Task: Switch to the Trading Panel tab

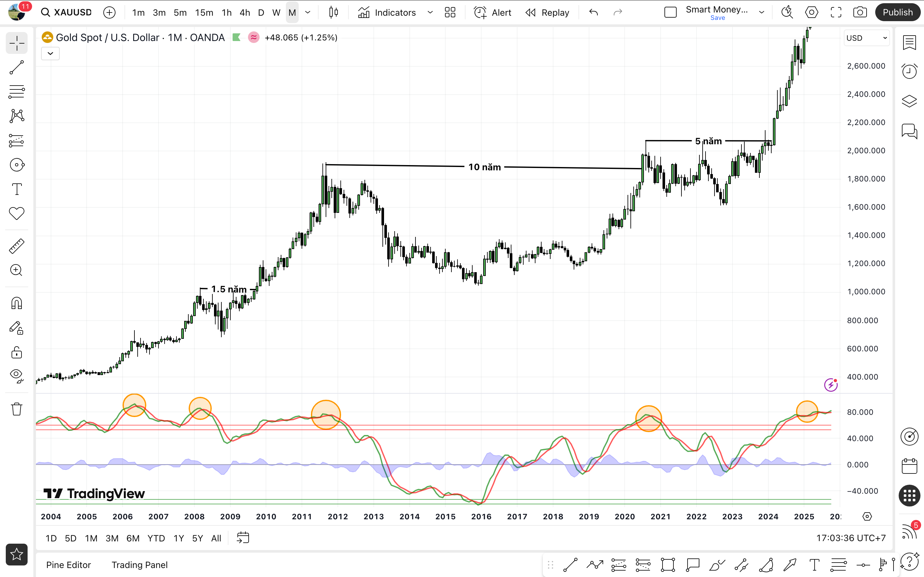Action: pos(139,565)
